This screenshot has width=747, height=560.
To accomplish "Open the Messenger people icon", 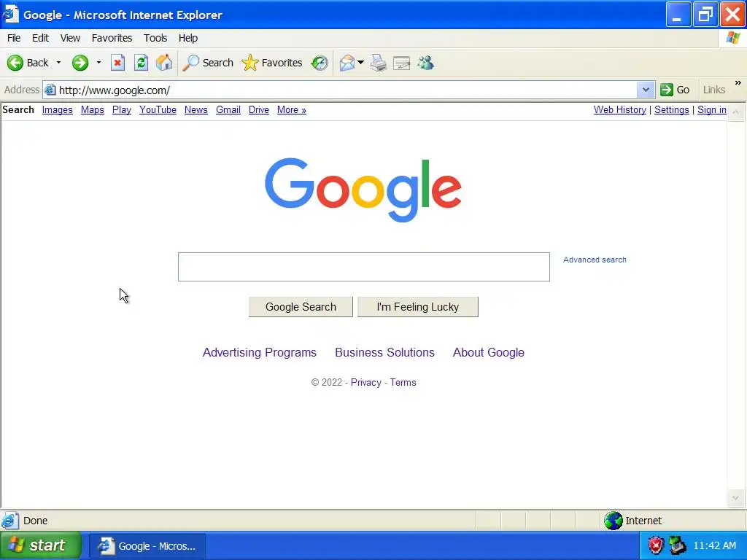I will pos(425,63).
